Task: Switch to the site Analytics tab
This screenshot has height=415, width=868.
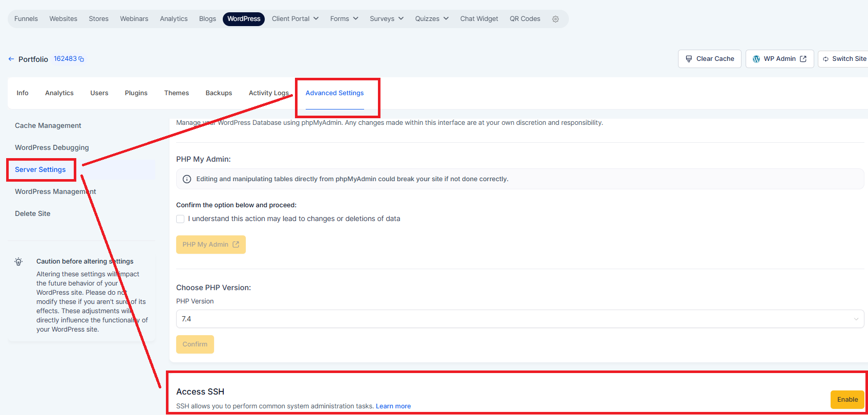Action: (59, 93)
